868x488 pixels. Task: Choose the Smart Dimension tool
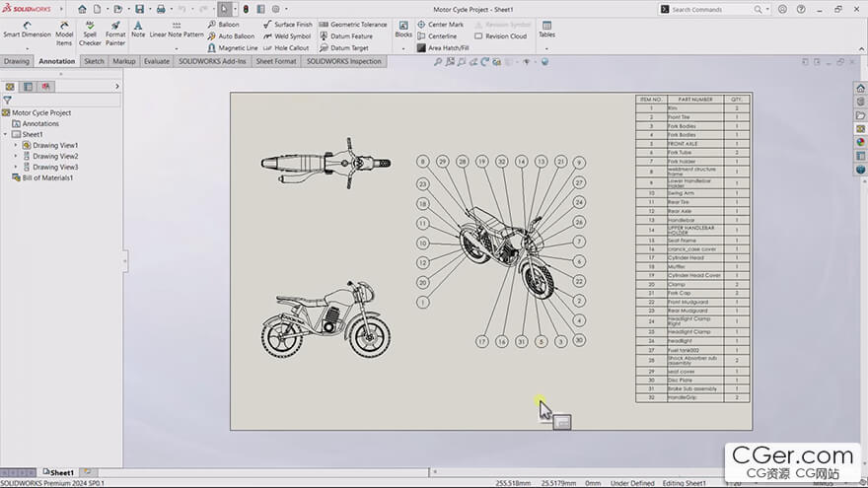point(28,30)
